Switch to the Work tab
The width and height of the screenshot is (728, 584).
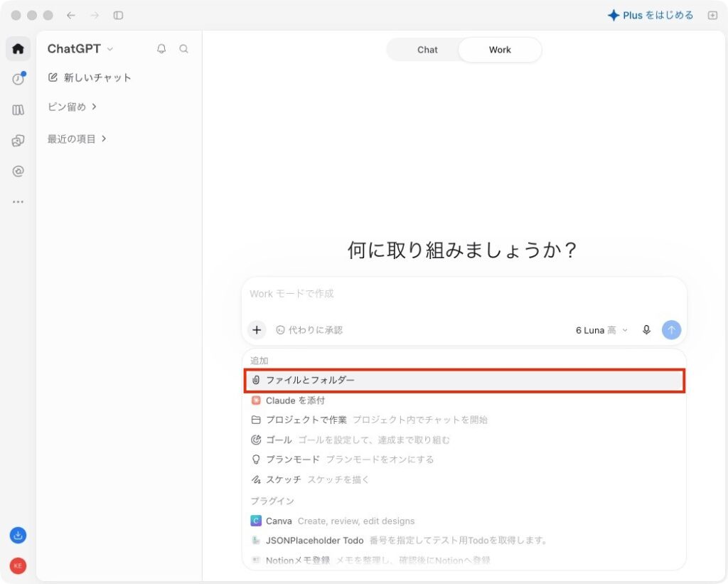click(500, 50)
